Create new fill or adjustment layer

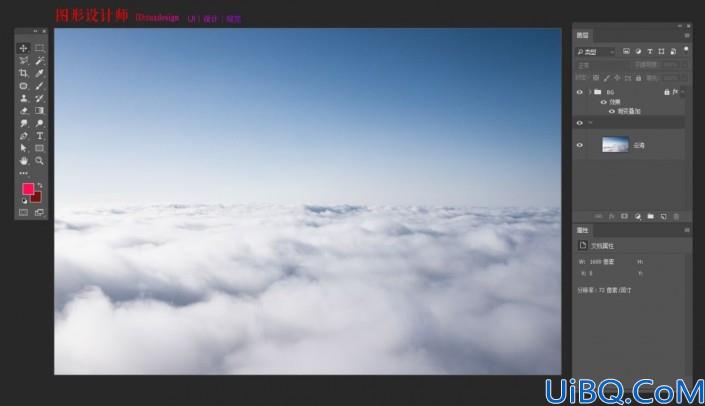tap(638, 217)
